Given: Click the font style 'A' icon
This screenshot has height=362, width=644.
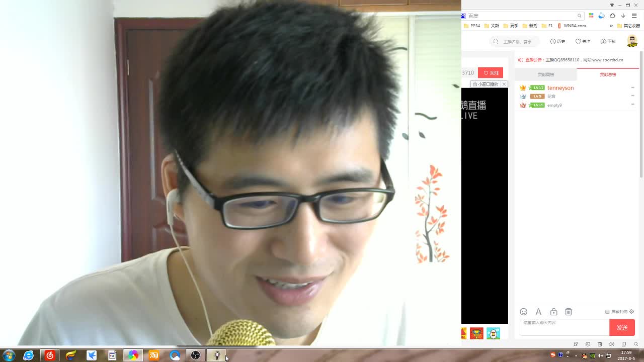Looking at the screenshot, I should [538, 312].
